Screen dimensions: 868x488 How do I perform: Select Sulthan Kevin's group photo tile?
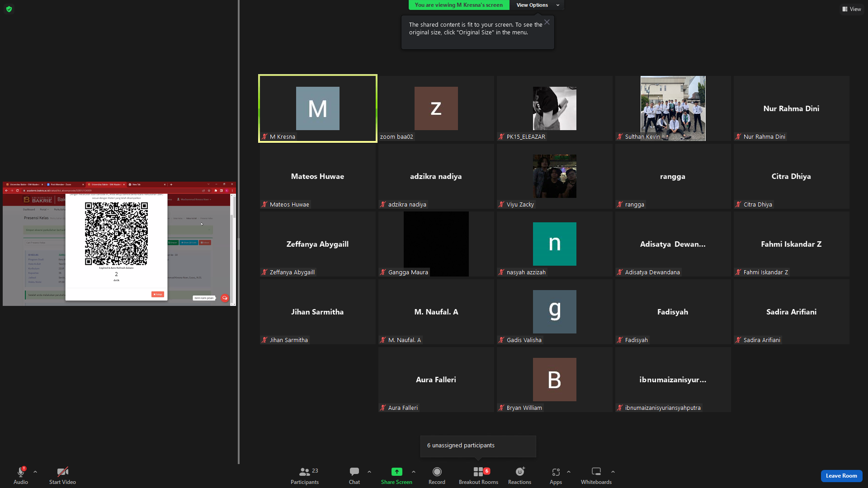coord(673,108)
